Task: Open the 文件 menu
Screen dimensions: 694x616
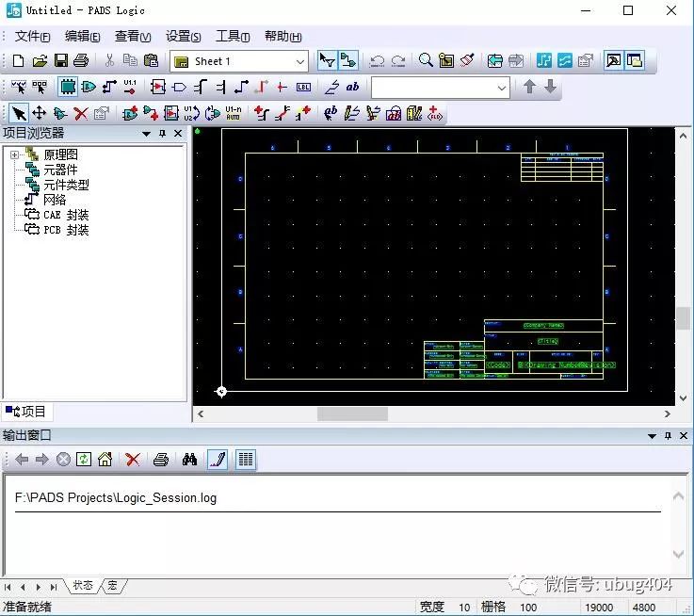Action: pyautogui.click(x=32, y=36)
